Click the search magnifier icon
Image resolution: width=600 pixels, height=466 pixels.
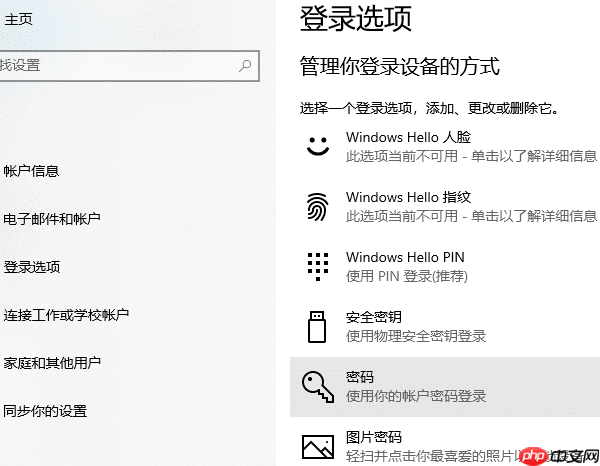[x=245, y=66]
